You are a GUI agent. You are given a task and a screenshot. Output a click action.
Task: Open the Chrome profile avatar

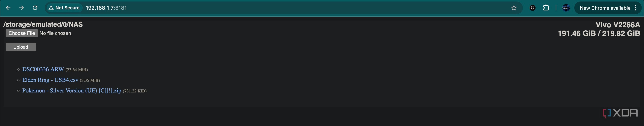pos(566,8)
